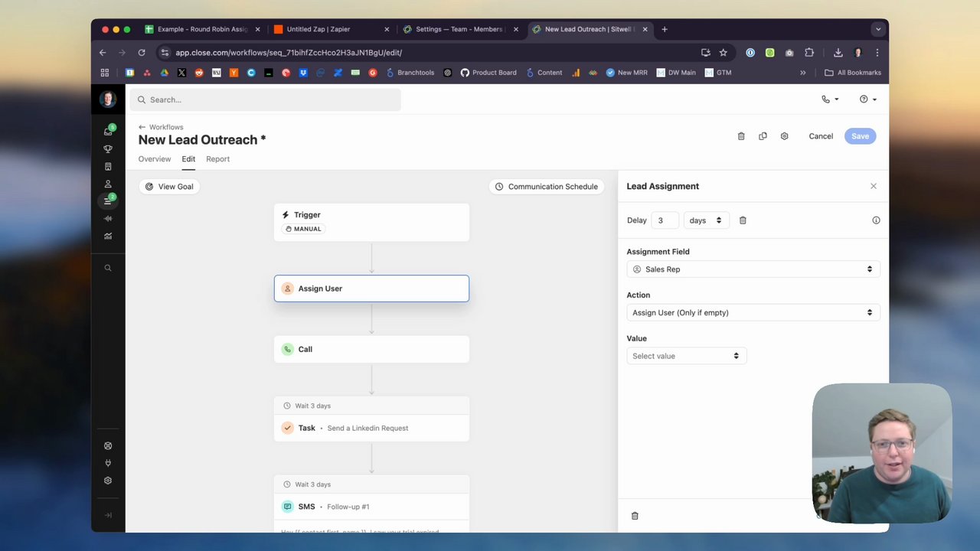
Task: Expand the hidden bookmarks chevron
Action: coord(802,73)
